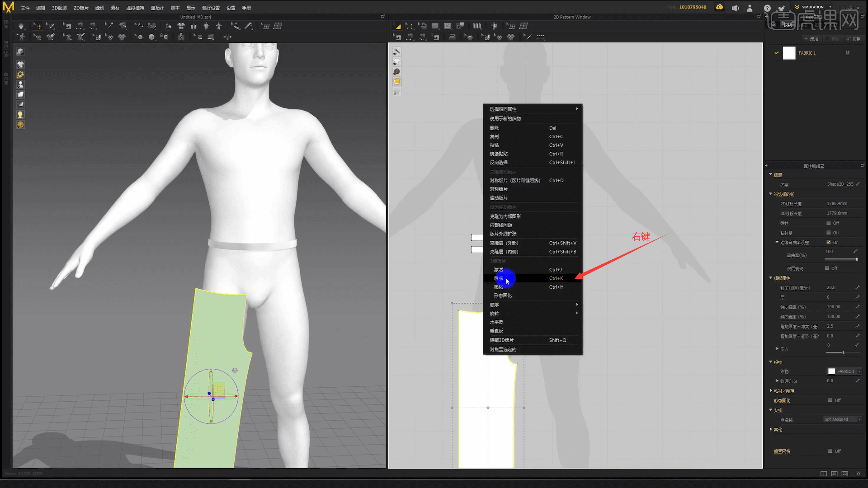
Task: Edit the 名字 field showing Shape2D_255
Action: pyautogui.click(x=840, y=184)
